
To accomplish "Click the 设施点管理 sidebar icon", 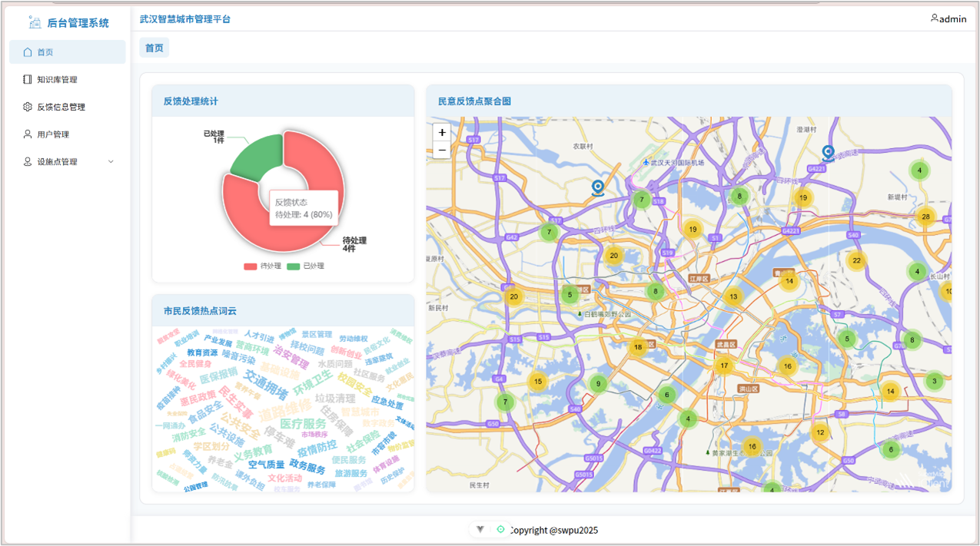I will 28,162.
